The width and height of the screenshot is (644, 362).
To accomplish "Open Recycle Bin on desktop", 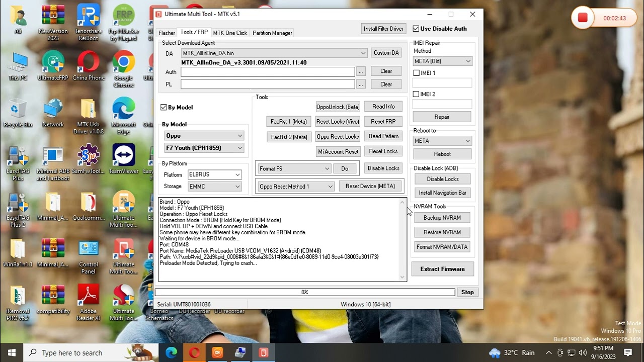I will click(18, 113).
